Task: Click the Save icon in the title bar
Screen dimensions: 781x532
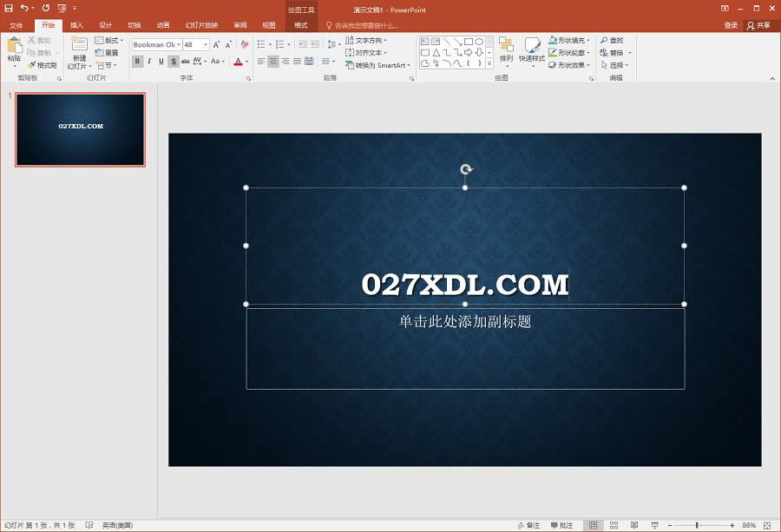Action: [x=9, y=8]
